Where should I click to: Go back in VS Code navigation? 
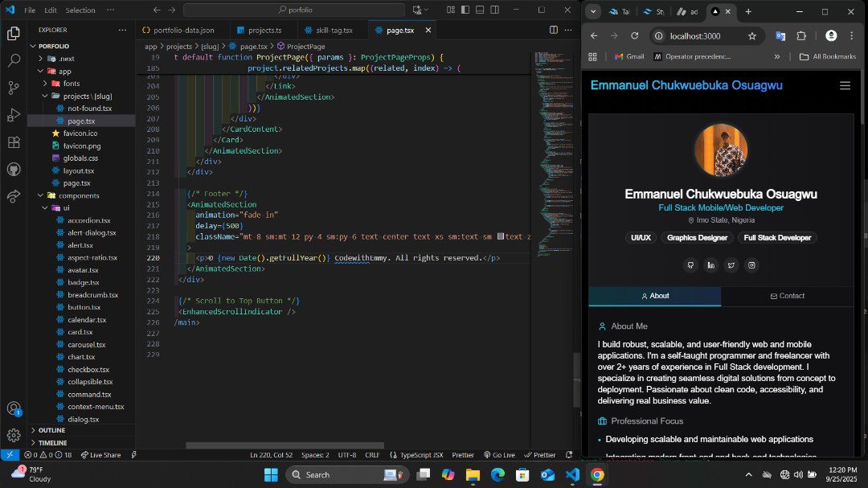(x=157, y=10)
